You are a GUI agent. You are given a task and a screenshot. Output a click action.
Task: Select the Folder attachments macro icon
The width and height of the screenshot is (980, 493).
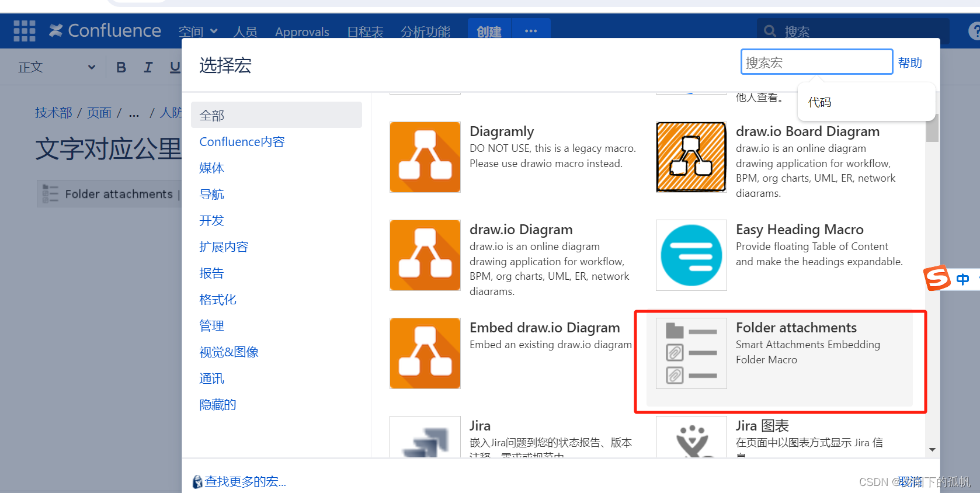click(x=691, y=353)
